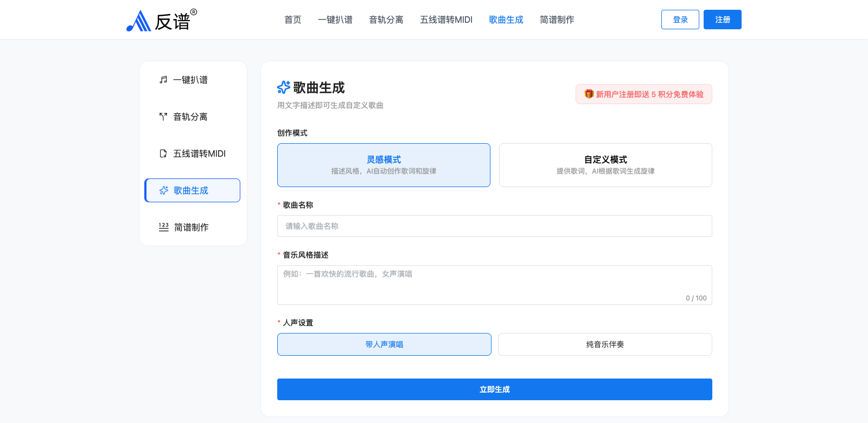This screenshot has width=868, height=423.
Task: Click the music note icon beside 一键扒谱
Action: [163, 80]
